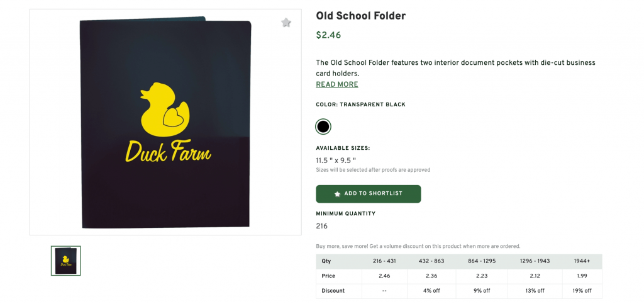The height and width of the screenshot is (304, 644).
Task: Click the Old School Folder title
Action: click(x=361, y=16)
